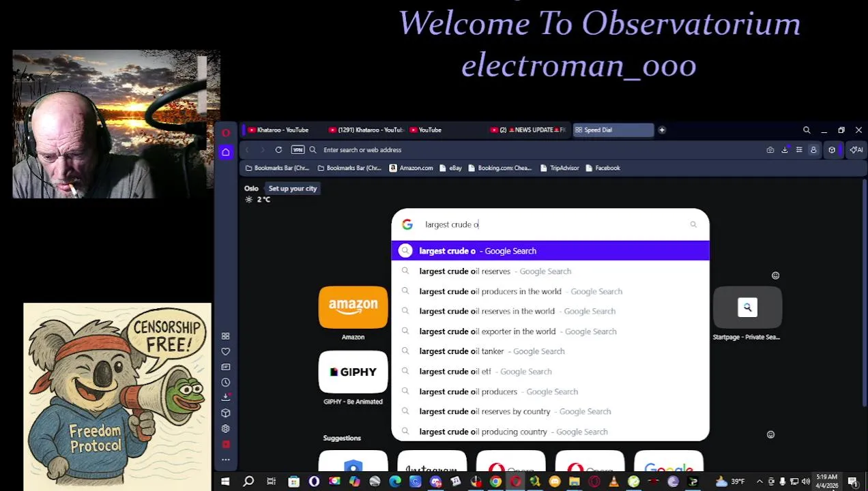Open the taskbar volume control
This screenshot has height=491, width=868.
tap(805, 481)
